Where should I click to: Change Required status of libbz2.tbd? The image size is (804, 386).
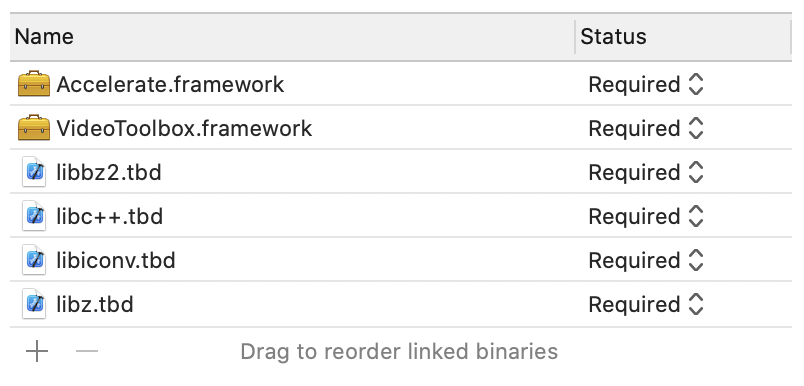coord(646,173)
